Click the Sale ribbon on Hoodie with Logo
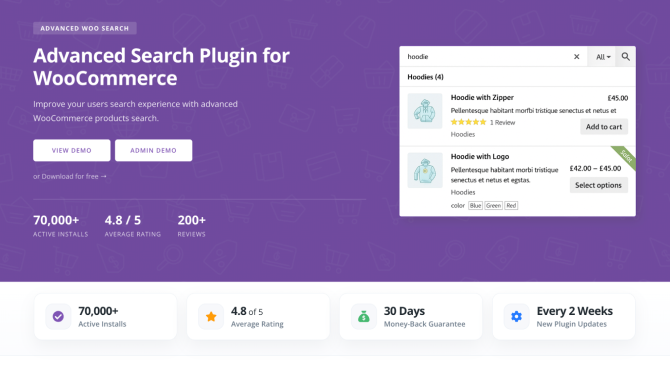 coord(625,157)
